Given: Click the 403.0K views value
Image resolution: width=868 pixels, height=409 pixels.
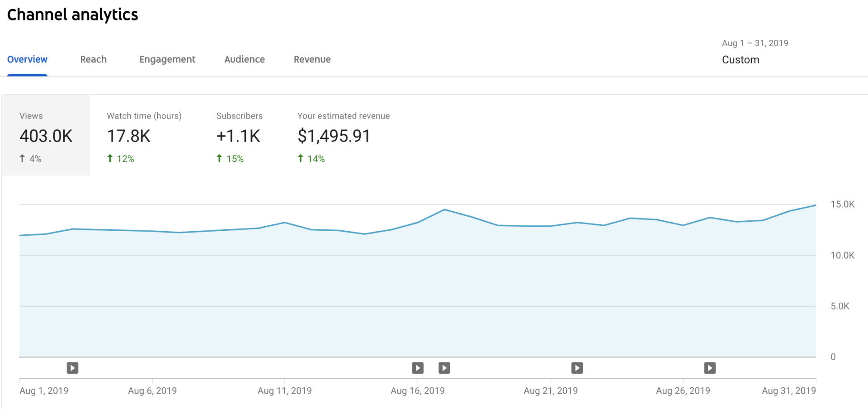Looking at the screenshot, I should point(46,136).
